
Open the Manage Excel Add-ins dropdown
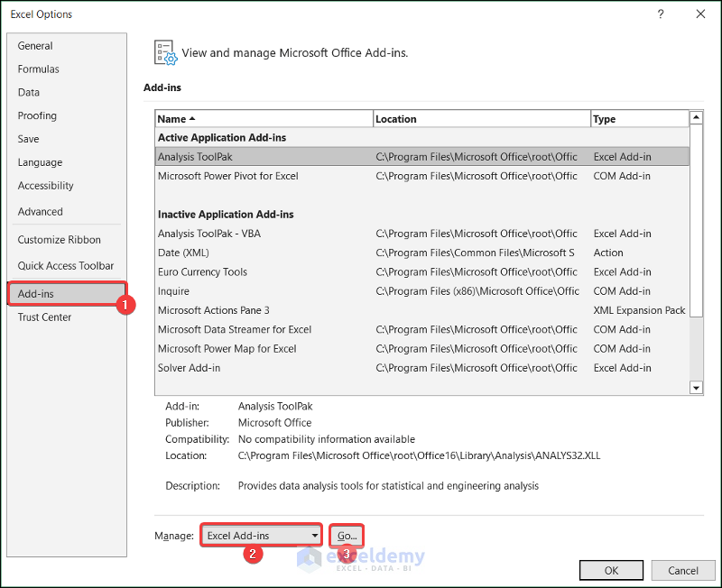pyautogui.click(x=261, y=535)
